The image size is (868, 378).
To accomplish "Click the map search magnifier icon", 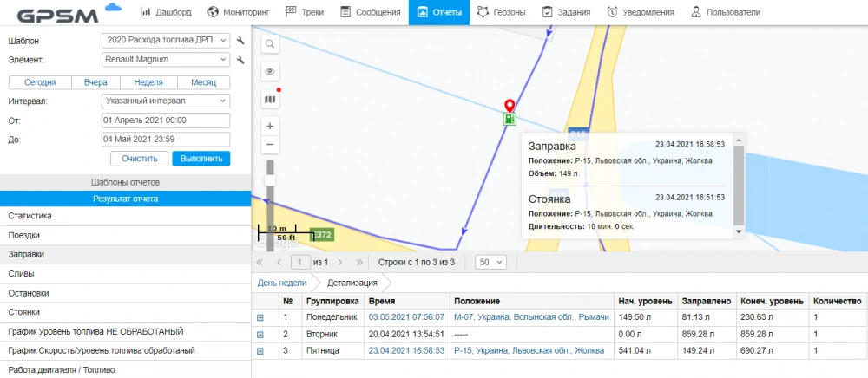I will 270,44.
